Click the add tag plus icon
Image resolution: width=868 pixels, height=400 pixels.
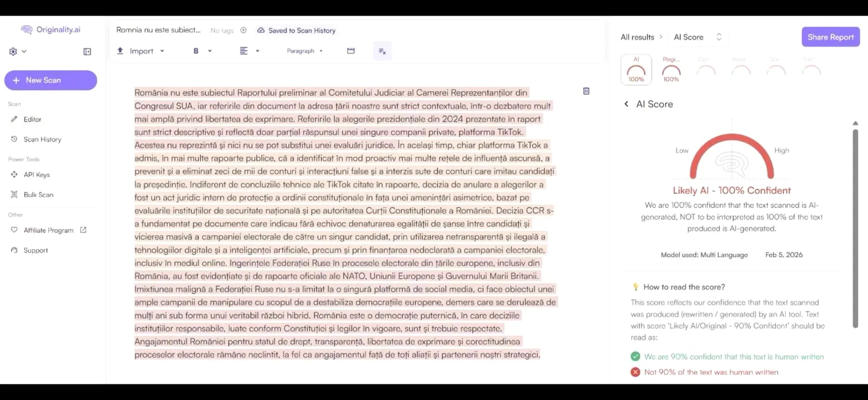coord(243,30)
